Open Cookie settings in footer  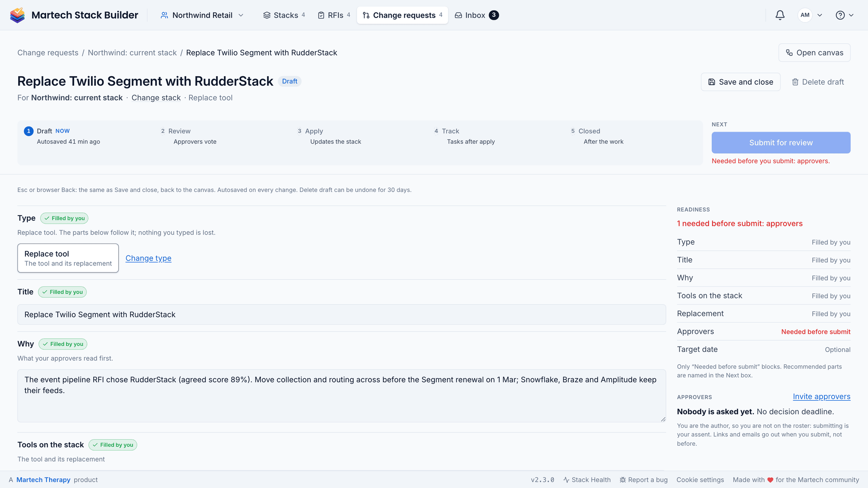tap(700, 480)
